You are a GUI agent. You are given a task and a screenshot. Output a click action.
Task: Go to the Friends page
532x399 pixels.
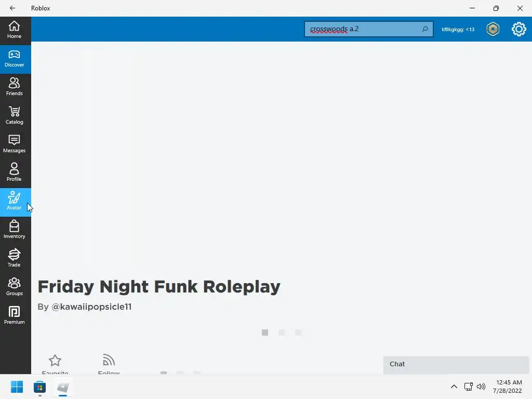pos(14,87)
